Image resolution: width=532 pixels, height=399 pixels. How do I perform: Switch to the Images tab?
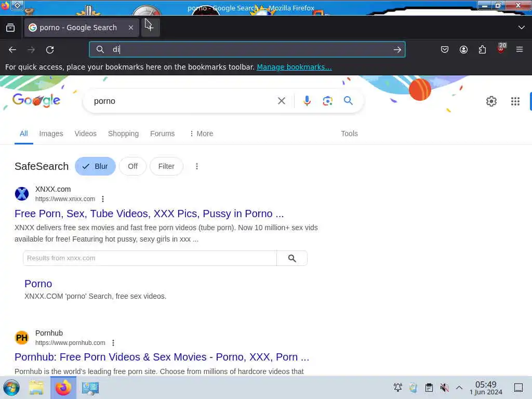coord(51,134)
